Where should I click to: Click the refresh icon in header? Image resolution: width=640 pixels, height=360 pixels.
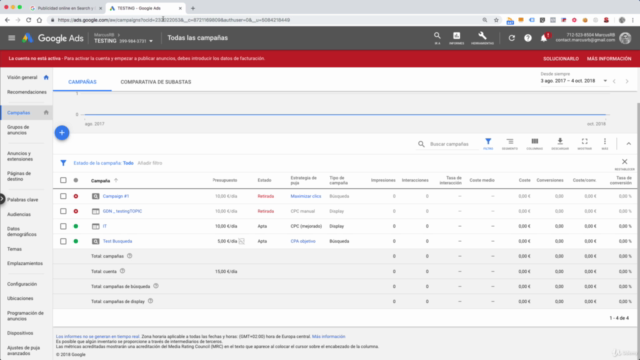(x=511, y=38)
